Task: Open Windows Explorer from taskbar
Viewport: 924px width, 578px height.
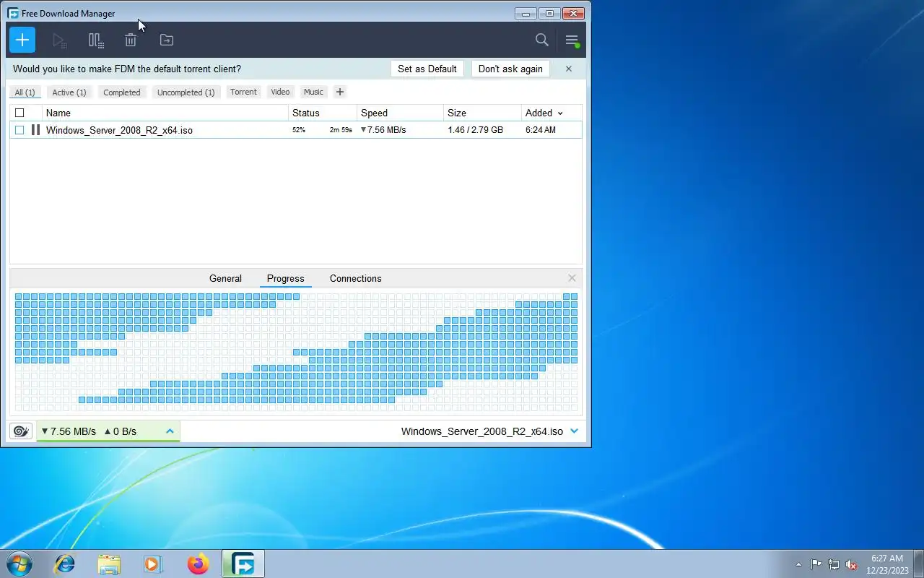Action: coord(109,564)
